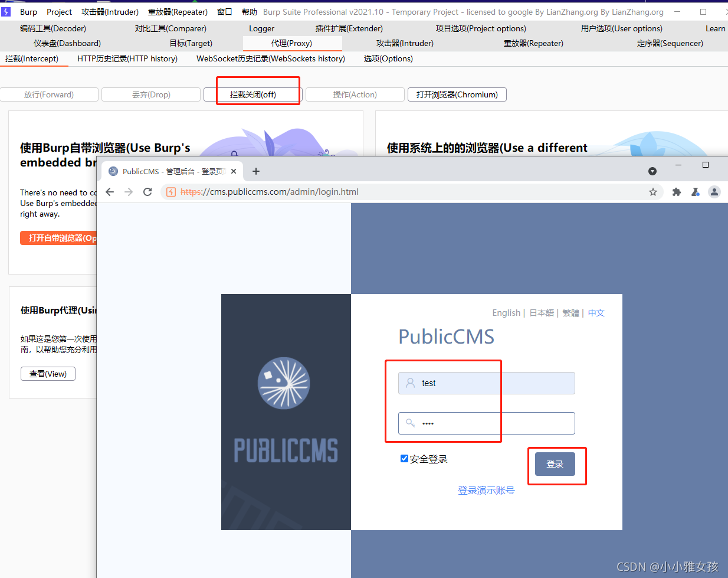Open the 帮助 menu
The image size is (728, 578).
(x=249, y=12)
